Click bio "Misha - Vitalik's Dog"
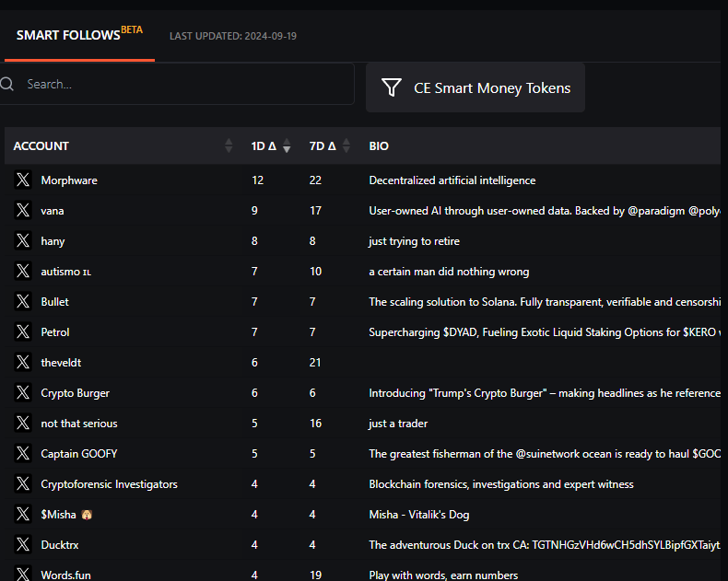This screenshot has width=728, height=581. coord(419,514)
